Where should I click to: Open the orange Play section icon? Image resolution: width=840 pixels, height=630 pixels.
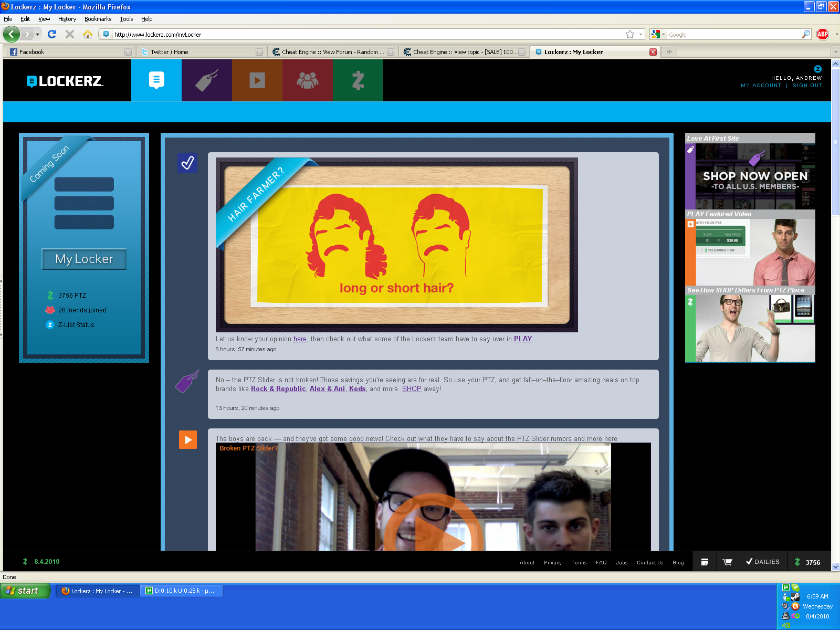point(257,80)
